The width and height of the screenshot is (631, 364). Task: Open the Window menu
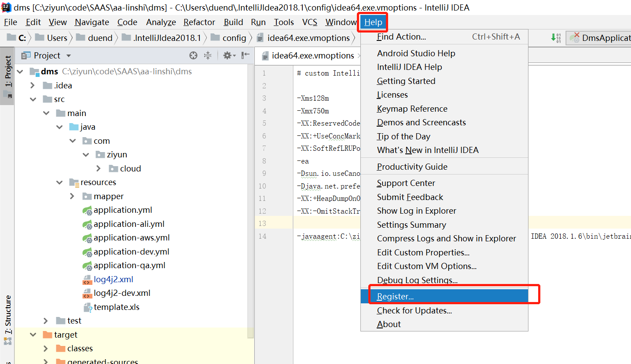[x=341, y=22]
